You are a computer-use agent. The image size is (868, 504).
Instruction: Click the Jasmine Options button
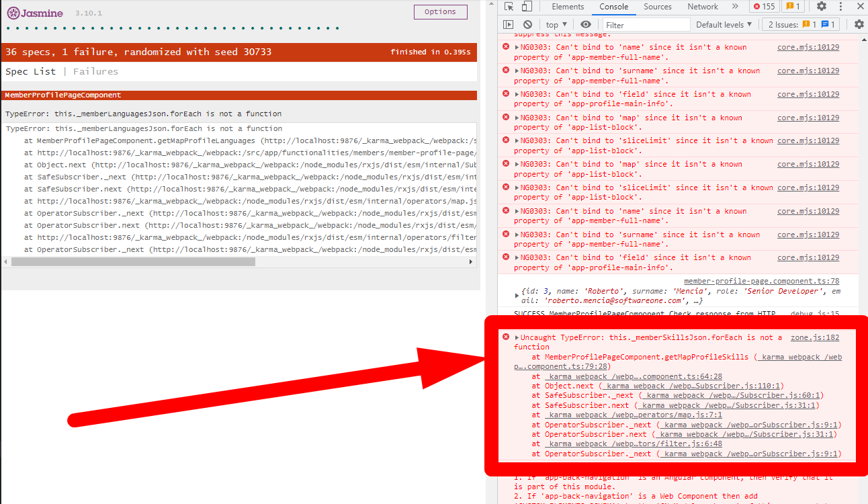tap(440, 11)
